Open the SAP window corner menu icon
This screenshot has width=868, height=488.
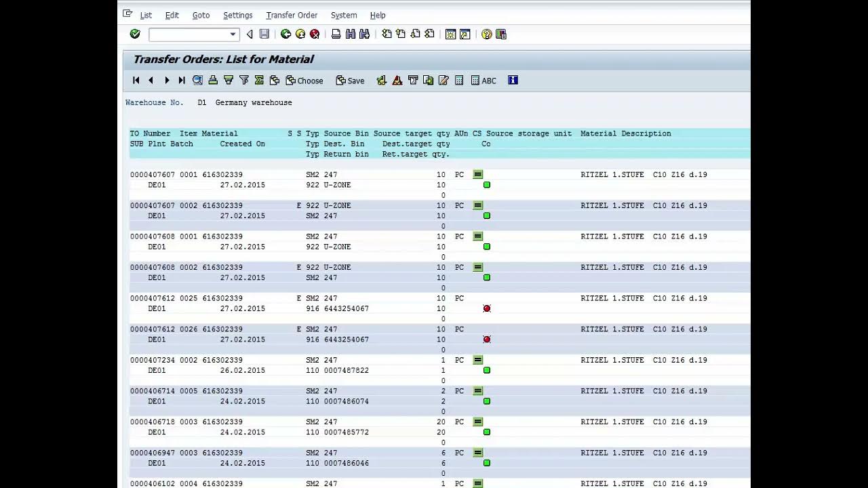tap(127, 14)
